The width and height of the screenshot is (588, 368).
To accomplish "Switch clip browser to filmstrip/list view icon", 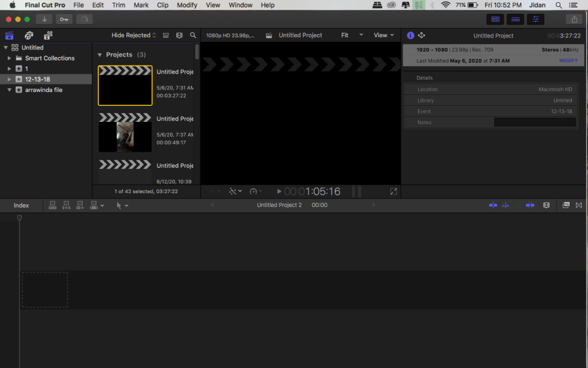I will pos(166,35).
